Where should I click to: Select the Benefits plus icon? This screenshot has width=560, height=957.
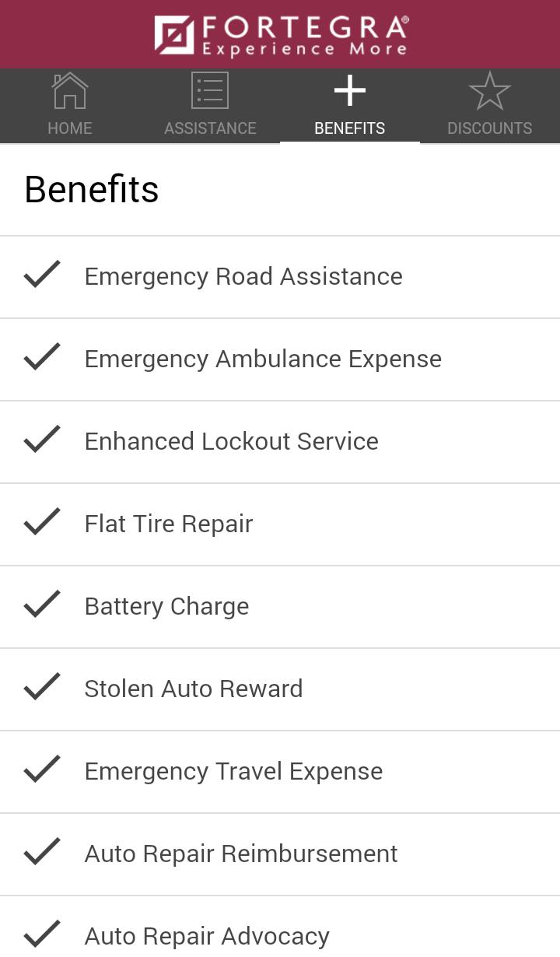(350, 91)
